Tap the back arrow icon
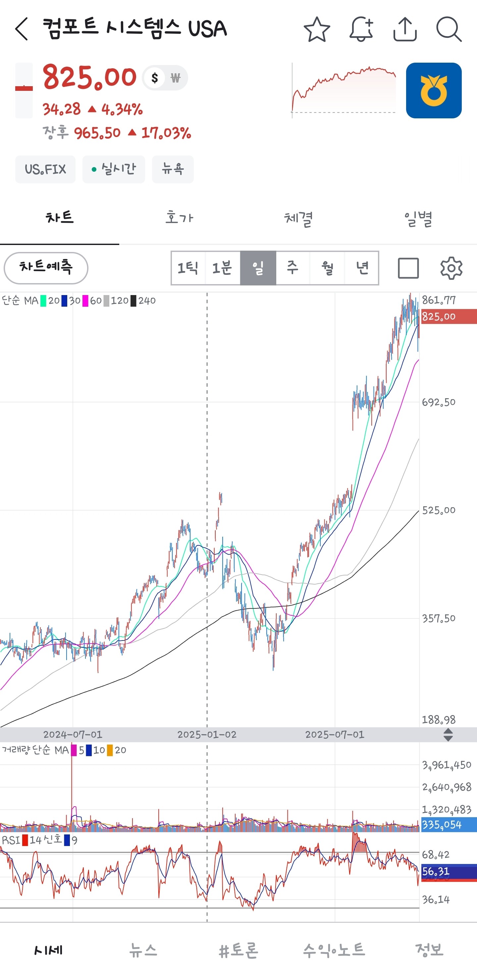477x980 pixels. [22, 29]
